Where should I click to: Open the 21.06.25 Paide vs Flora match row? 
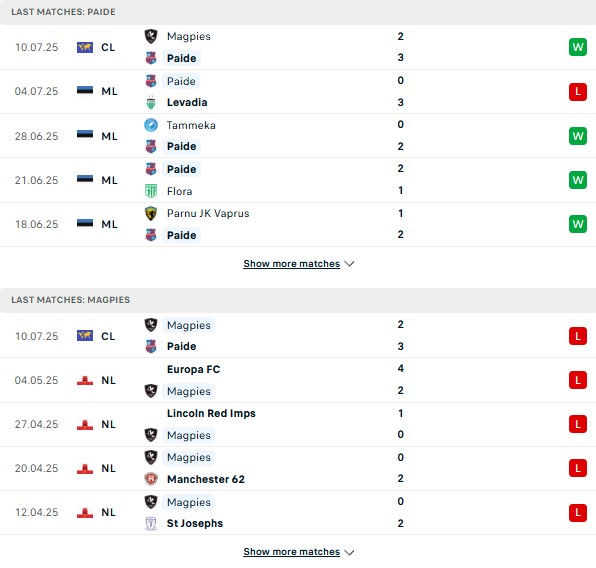pos(298,180)
